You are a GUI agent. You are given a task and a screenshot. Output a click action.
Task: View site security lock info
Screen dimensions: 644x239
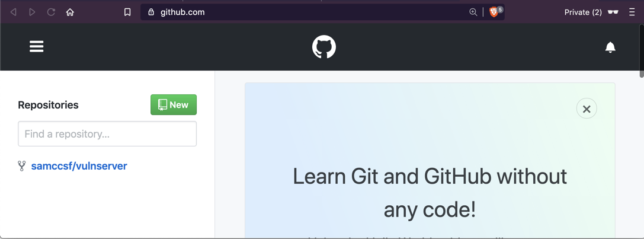(151, 12)
